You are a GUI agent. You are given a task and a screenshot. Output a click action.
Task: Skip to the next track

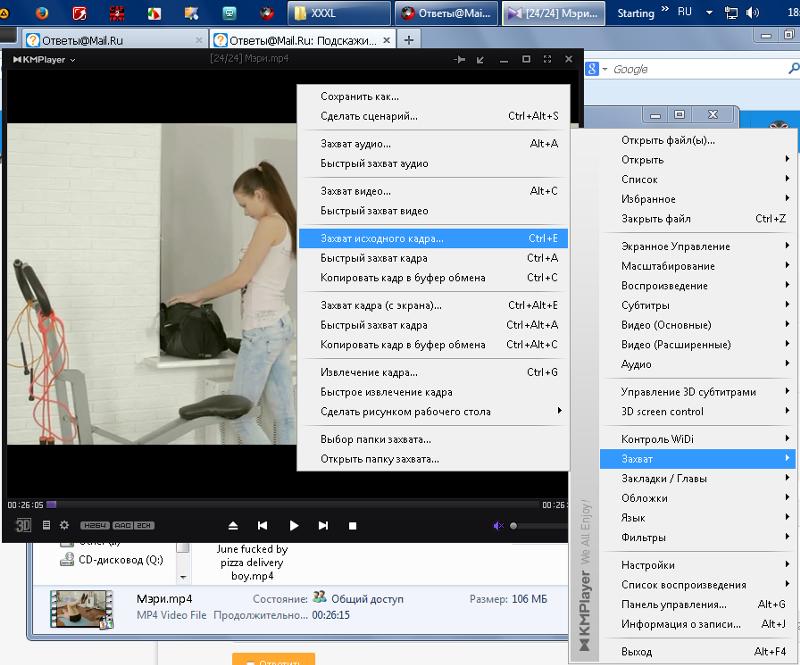pos(323,526)
